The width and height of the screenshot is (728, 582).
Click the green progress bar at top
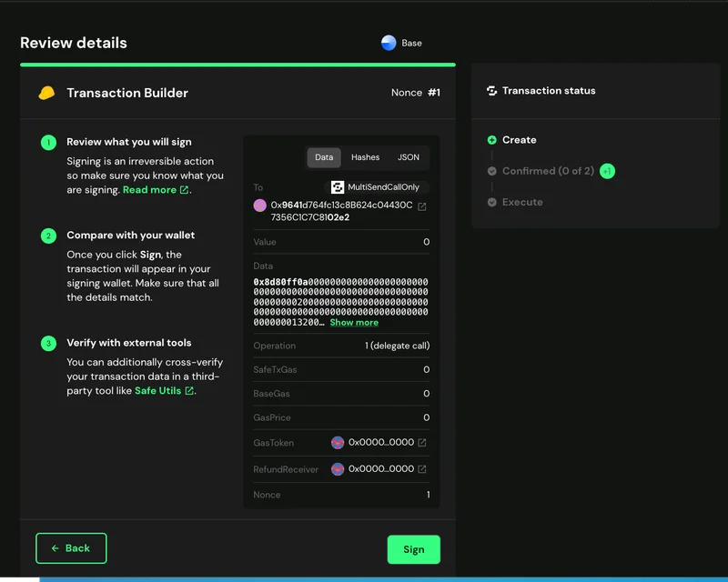[x=238, y=65]
